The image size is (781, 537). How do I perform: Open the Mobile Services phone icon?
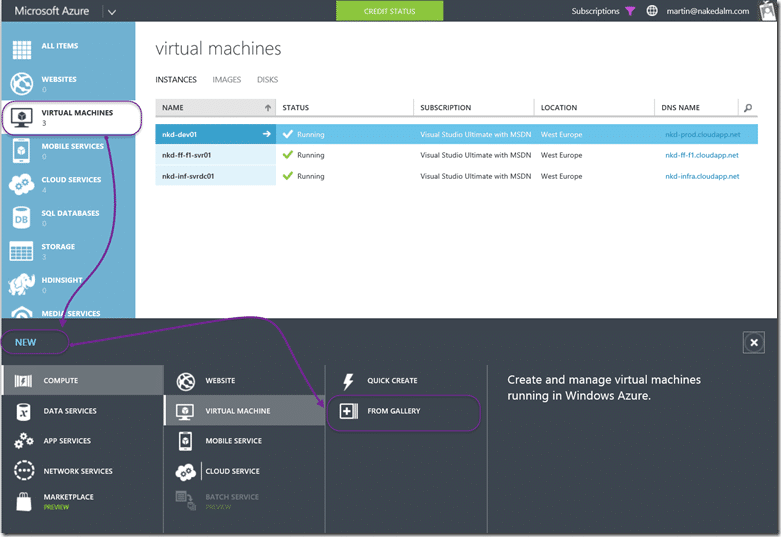tap(21, 150)
